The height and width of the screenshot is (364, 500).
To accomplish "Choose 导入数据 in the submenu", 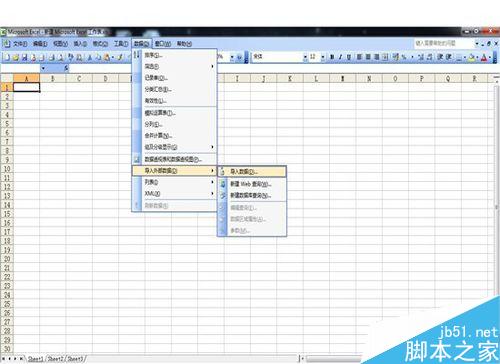I will click(252, 172).
